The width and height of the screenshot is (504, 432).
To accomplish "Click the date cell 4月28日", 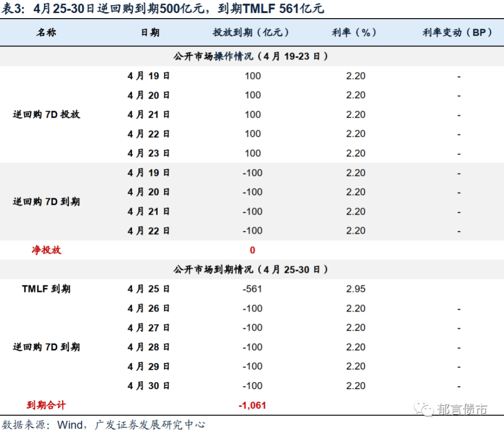I will (149, 347).
